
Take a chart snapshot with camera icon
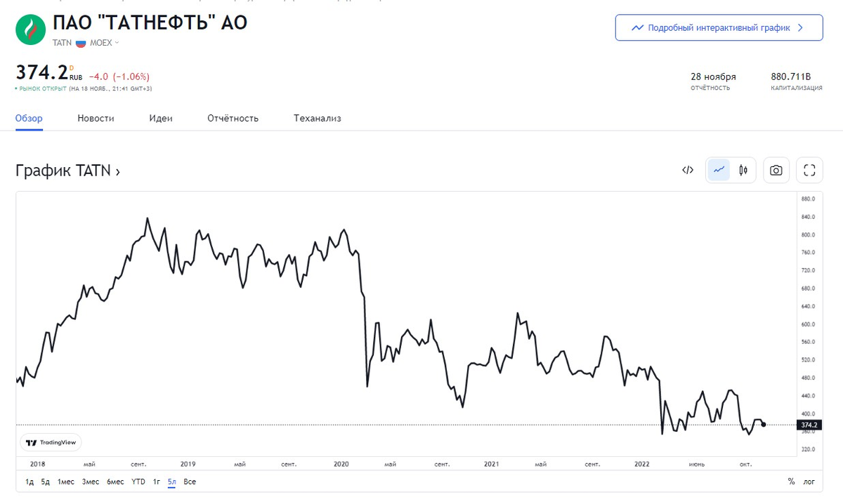coord(776,170)
